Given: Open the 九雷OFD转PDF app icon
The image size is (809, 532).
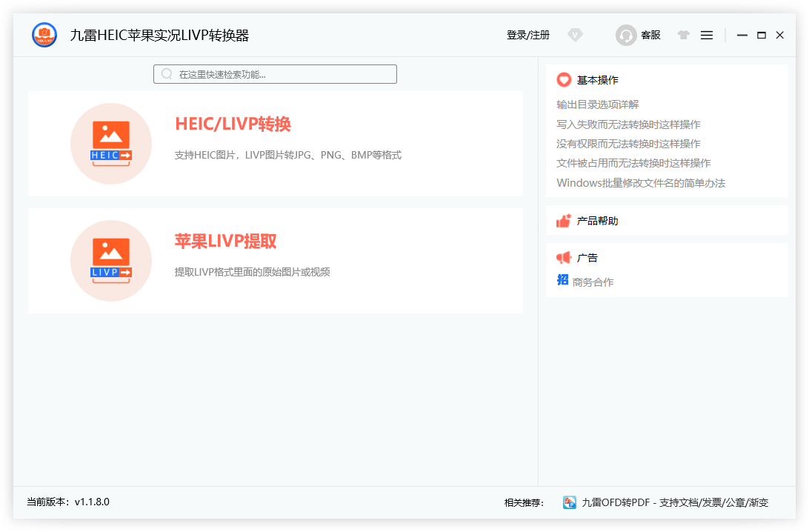Looking at the screenshot, I should (x=569, y=502).
